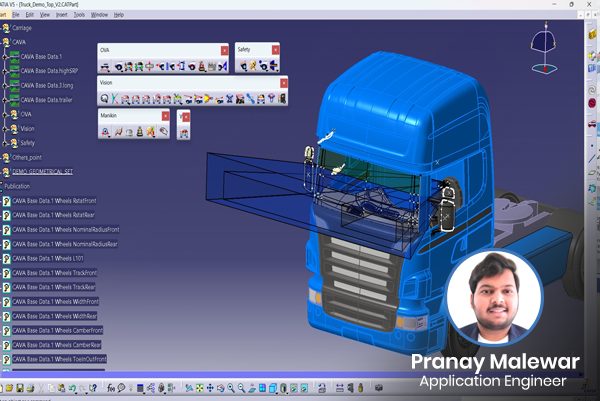
Task: Click the Zoom In magnifier icon
Action: point(231,387)
